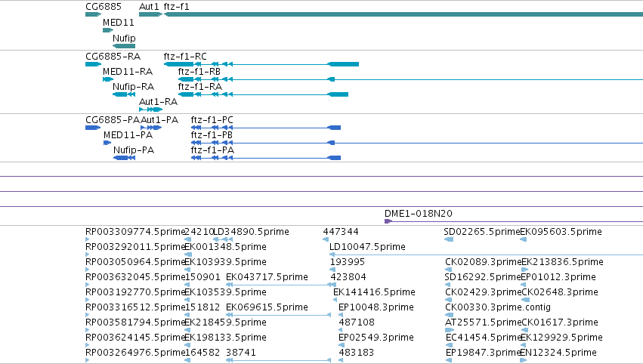Select the EST labeled 24210
This screenshot has width=643, height=364.
click(x=199, y=232)
